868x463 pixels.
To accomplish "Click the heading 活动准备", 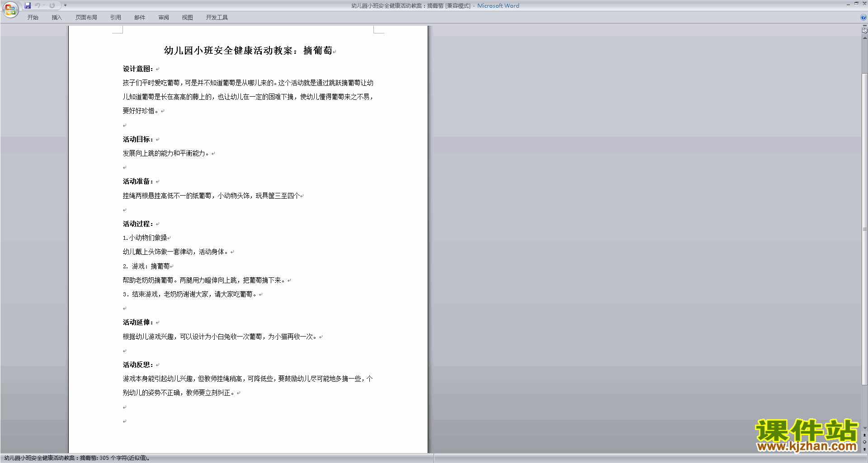I will (138, 182).
